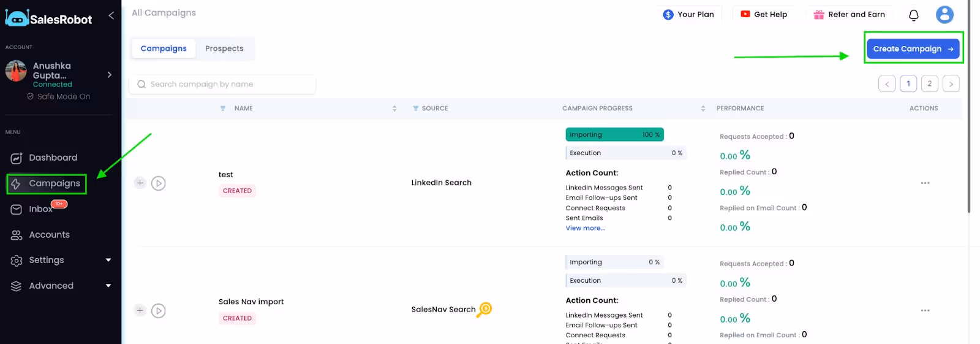
Task: Click the search campaign by name field
Action: point(222,85)
